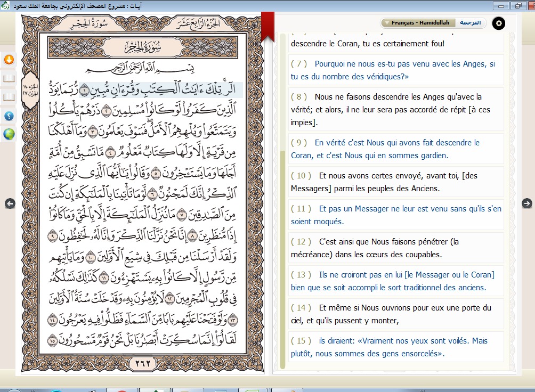Screen dimensions: 535x392
Task: Click the red bookmark ribbon
Action: pos(268,27)
